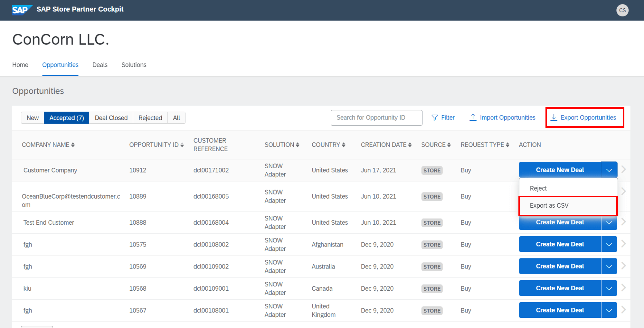Open details arrow for opportunity 10569 row
Viewport: 644px width, 328px height.
point(624,266)
